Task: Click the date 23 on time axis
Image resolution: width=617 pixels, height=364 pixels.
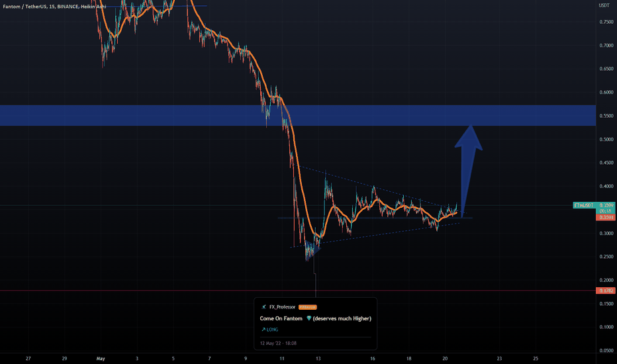Action: [x=499, y=359]
